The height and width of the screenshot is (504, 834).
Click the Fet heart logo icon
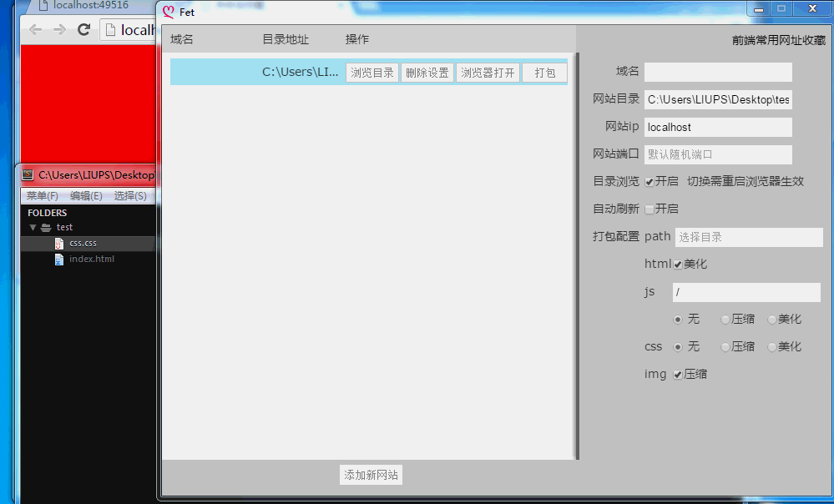(169, 12)
